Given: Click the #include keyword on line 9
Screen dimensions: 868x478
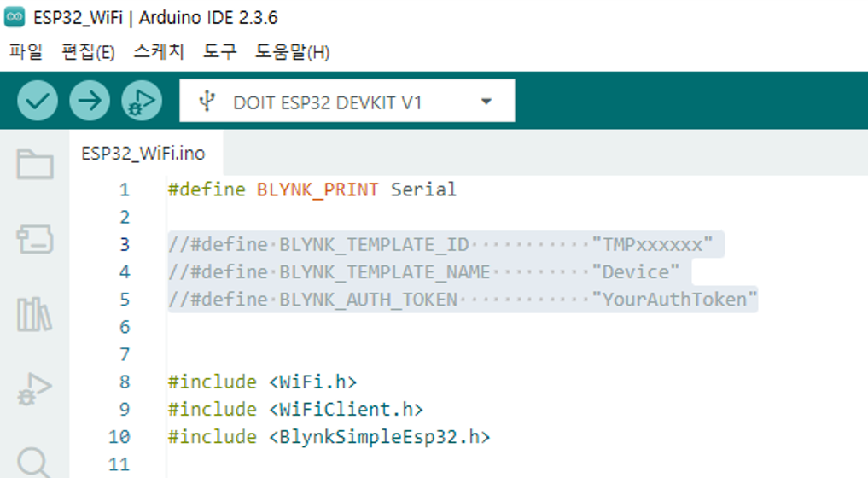Looking at the screenshot, I should 212,410.
